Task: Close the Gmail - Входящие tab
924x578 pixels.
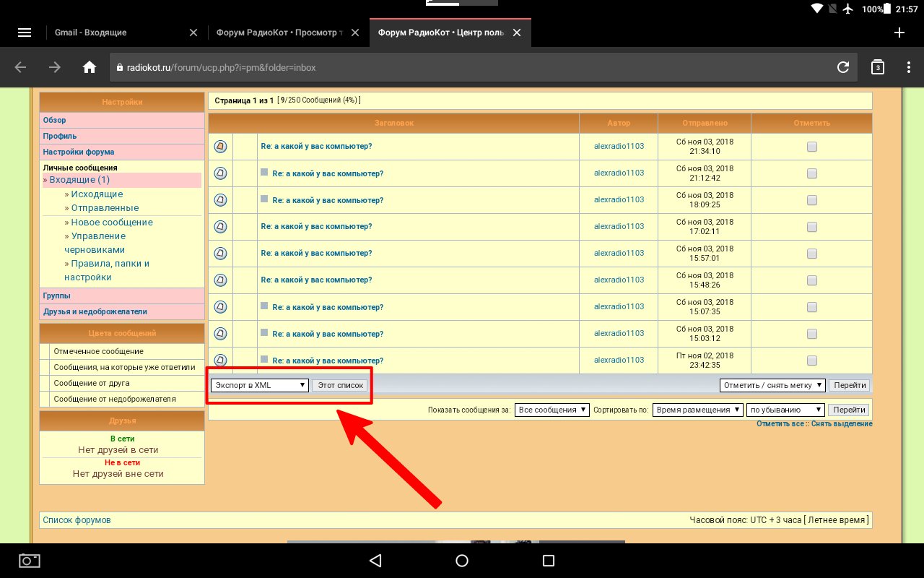Action: pyautogui.click(x=193, y=33)
